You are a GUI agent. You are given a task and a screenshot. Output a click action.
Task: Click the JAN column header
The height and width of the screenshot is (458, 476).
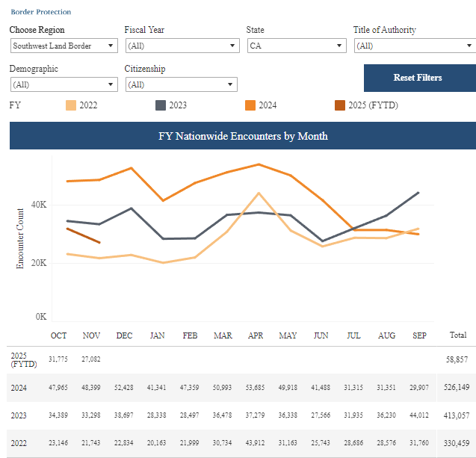point(157,335)
